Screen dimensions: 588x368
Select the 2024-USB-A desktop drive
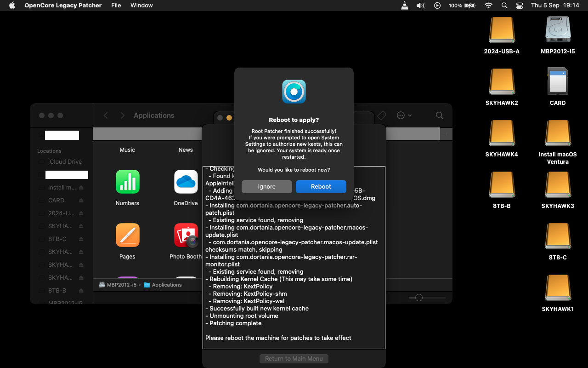pyautogui.click(x=502, y=30)
